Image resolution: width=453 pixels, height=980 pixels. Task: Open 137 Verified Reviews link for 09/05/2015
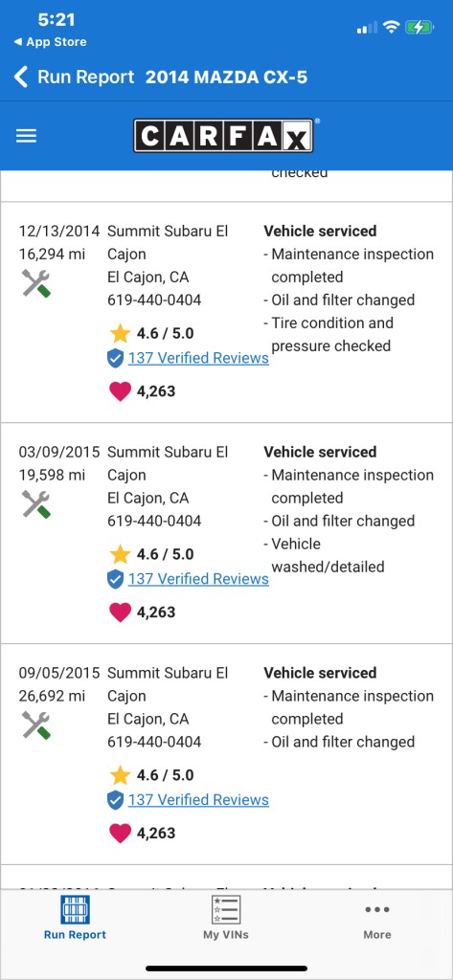point(198,799)
